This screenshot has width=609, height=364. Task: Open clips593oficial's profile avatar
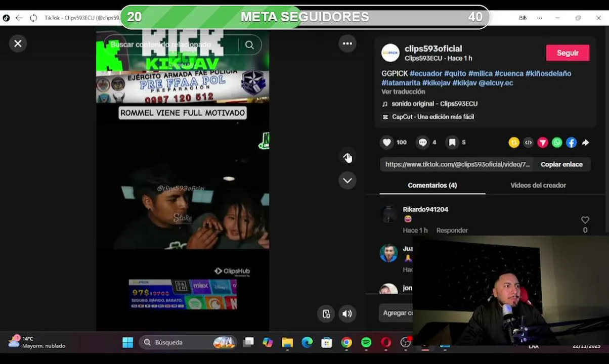point(390,53)
